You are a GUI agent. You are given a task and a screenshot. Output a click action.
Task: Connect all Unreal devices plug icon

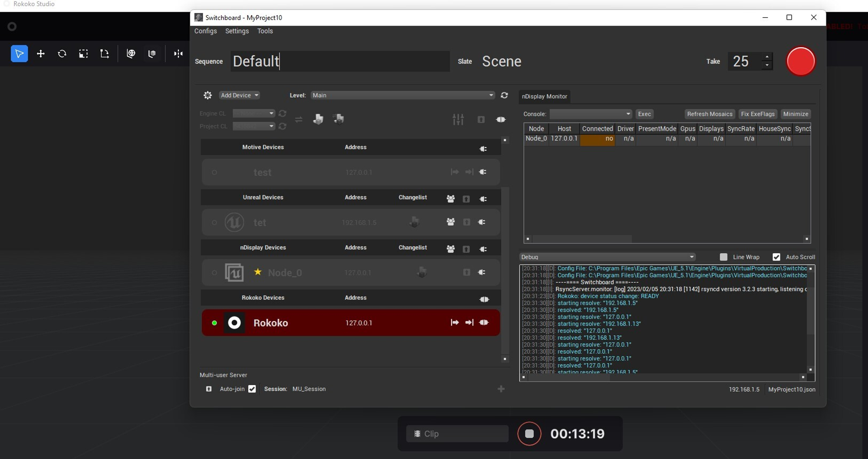[x=483, y=199]
